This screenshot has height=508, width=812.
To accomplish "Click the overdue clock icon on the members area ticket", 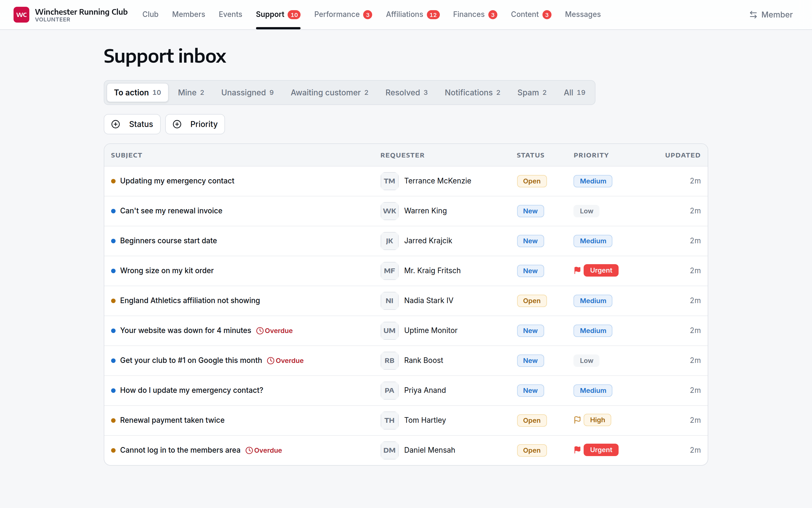I will point(249,450).
